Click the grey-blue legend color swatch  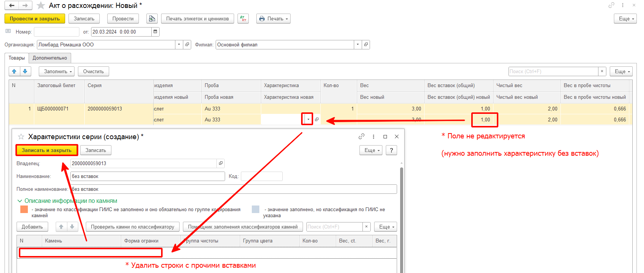(256, 209)
